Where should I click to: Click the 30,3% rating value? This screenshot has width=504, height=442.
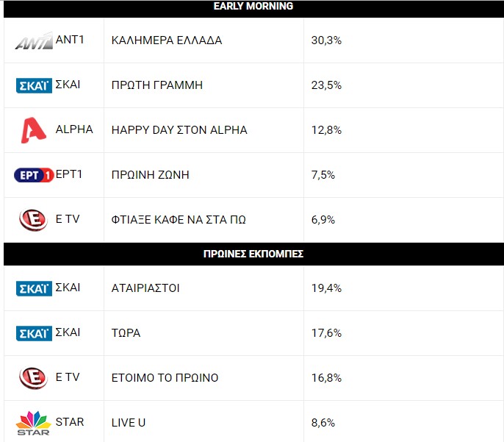tap(326, 40)
